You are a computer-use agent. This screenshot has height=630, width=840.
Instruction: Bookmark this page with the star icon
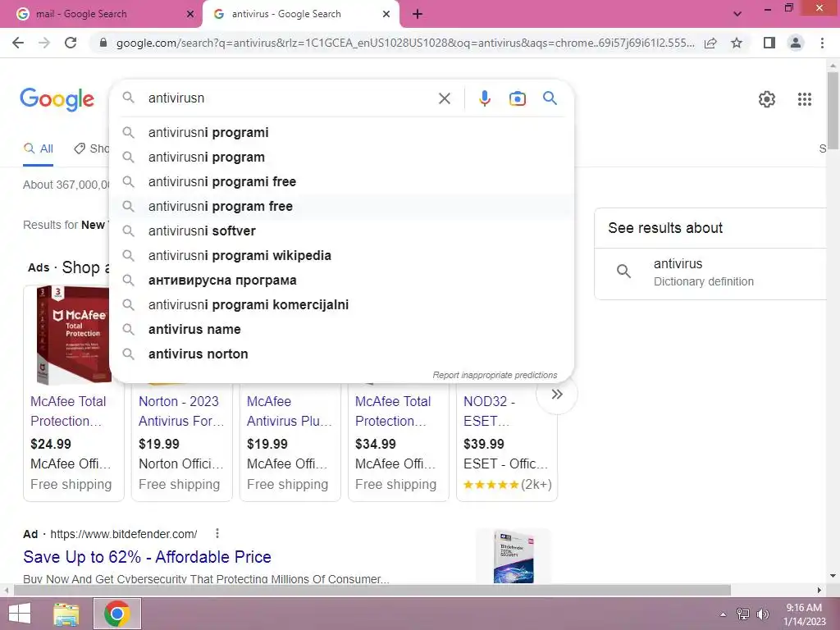point(737,43)
